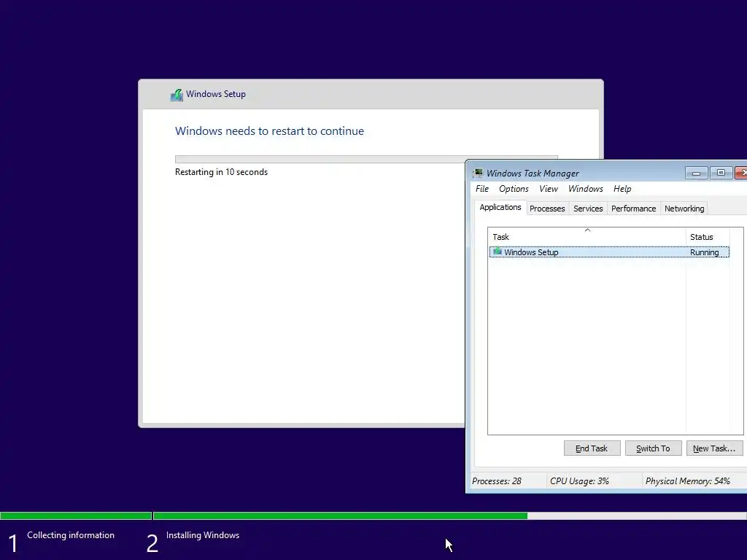Select the Windows Setup task row

point(609,252)
